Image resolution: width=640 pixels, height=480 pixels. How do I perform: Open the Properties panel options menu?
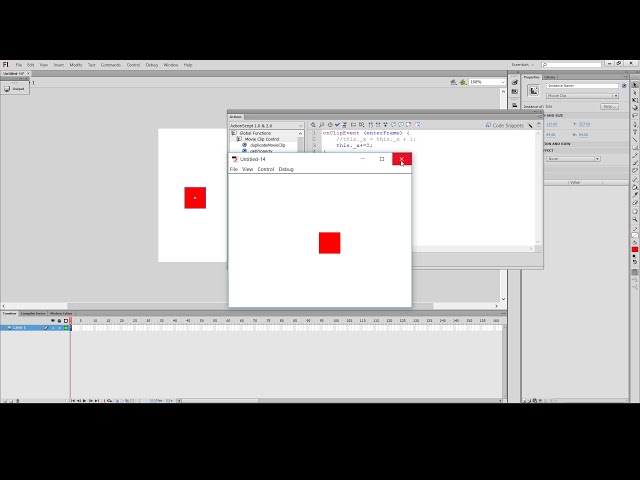(x=626, y=77)
